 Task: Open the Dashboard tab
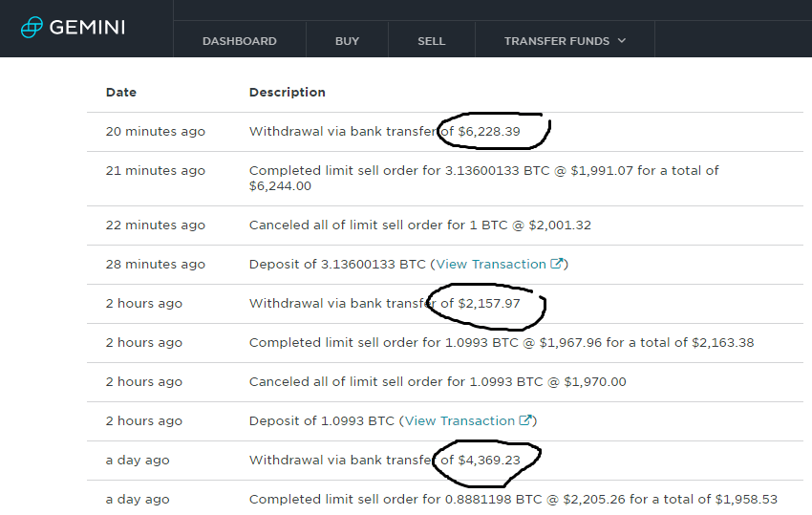(239, 41)
